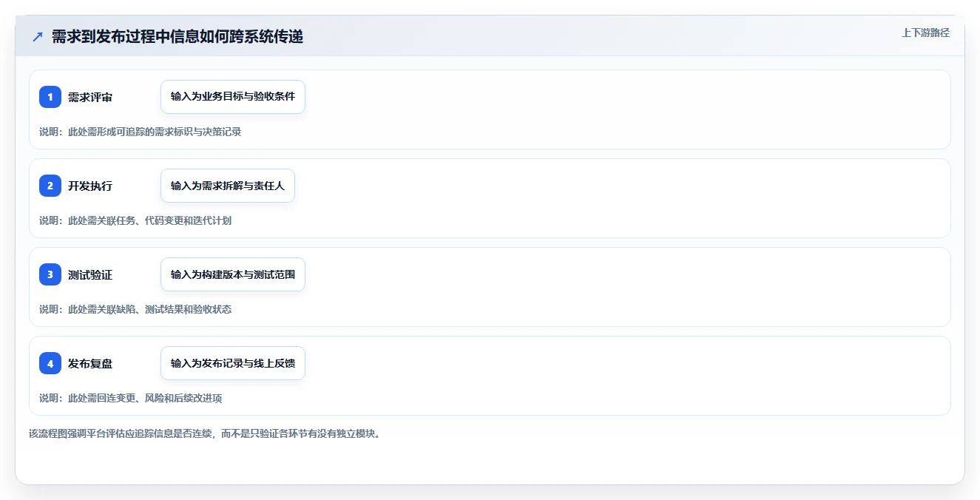
Task: Click the footer sentence starting 该流程图强调
Action: click(206, 433)
